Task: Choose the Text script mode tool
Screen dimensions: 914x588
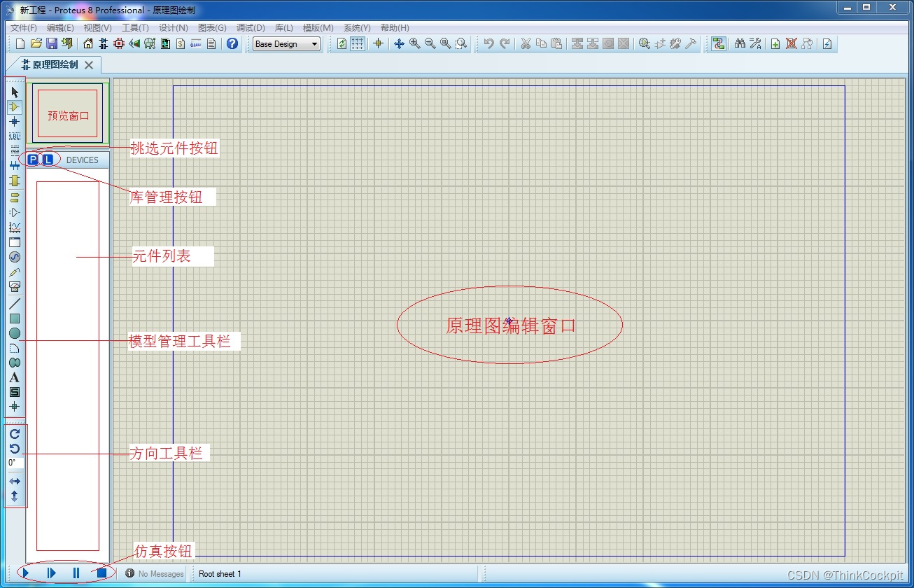Action: [15, 150]
